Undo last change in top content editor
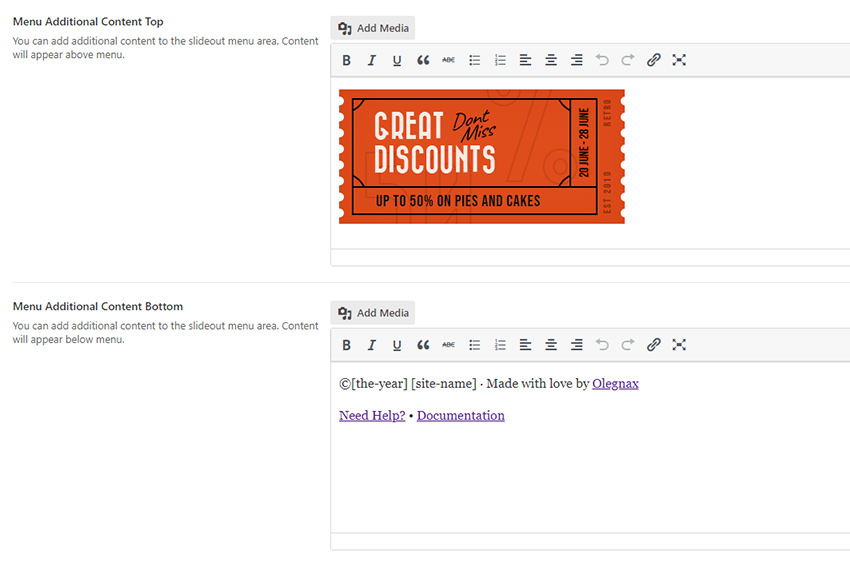850x567 pixels. (x=602, y=60)
